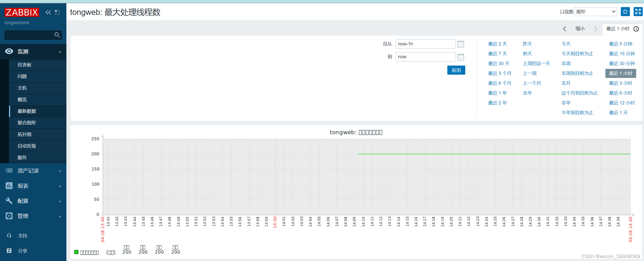The height and width of the screenshot is (261, 644).
Task: Click the 配置 wrench icon
Action: pyautogui.click(x=9, y=201)
